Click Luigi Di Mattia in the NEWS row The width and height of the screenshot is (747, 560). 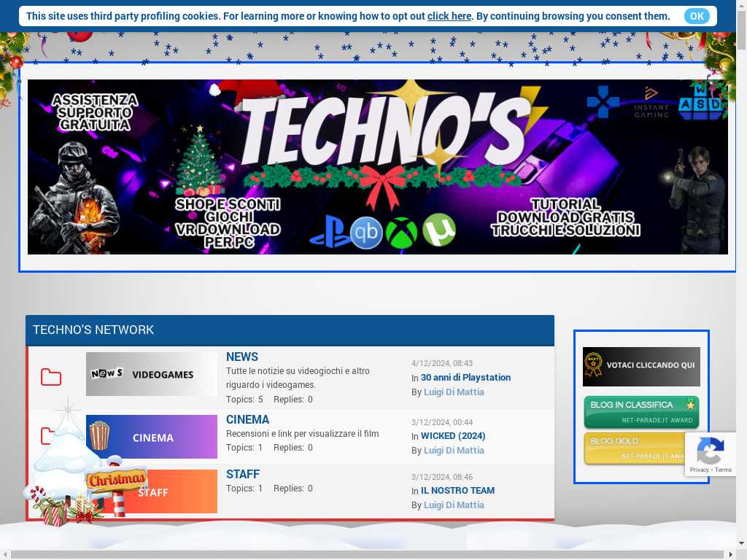[454, 392]
